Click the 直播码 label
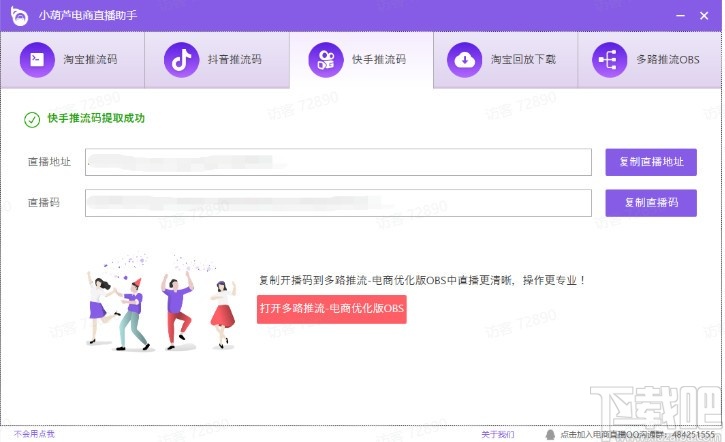 43,202
